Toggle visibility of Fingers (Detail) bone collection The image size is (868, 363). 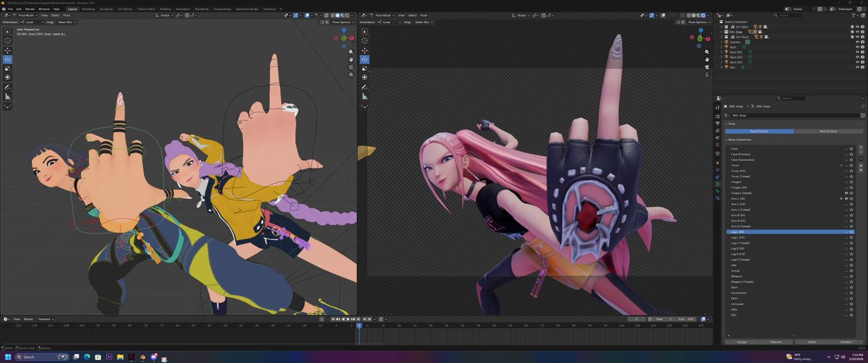846,193
